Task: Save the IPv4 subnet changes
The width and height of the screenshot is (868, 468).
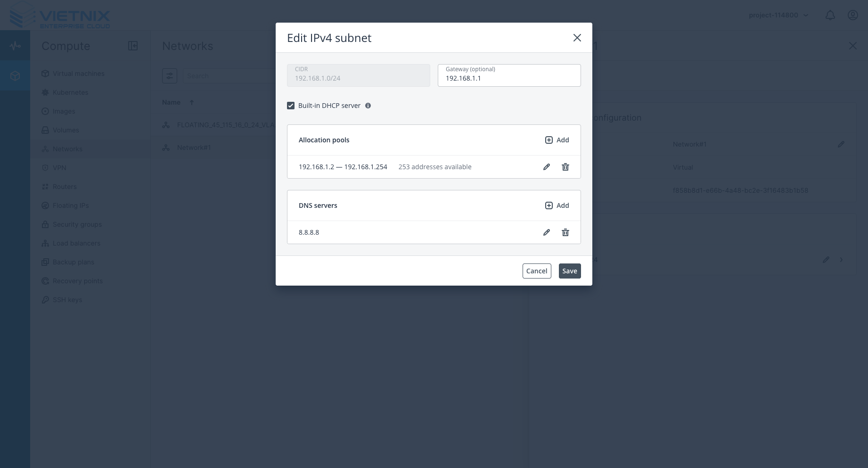Action: point(570,271)
